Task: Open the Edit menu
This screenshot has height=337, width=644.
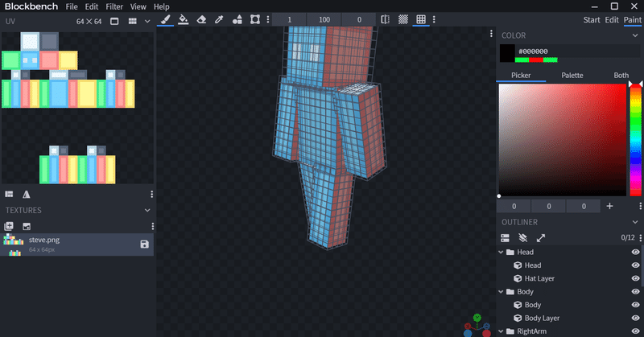Action: point(91,6)
